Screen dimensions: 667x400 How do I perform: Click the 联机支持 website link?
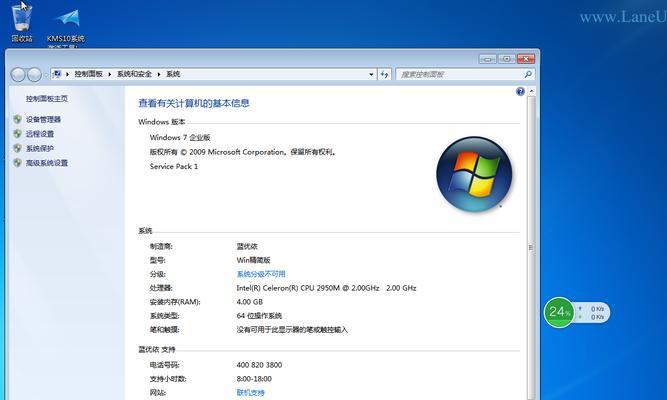tap(251, 393)
